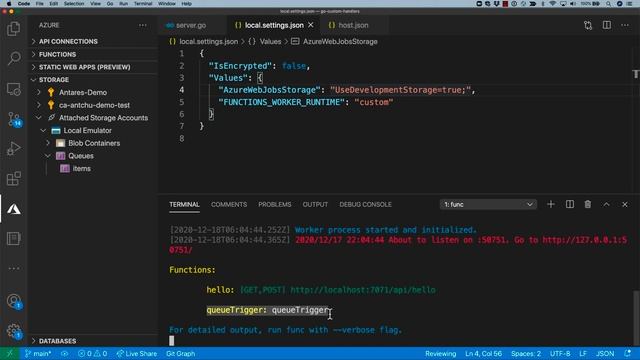Open the Extensions view
The image size is (640, 360).
click(13, 178)
